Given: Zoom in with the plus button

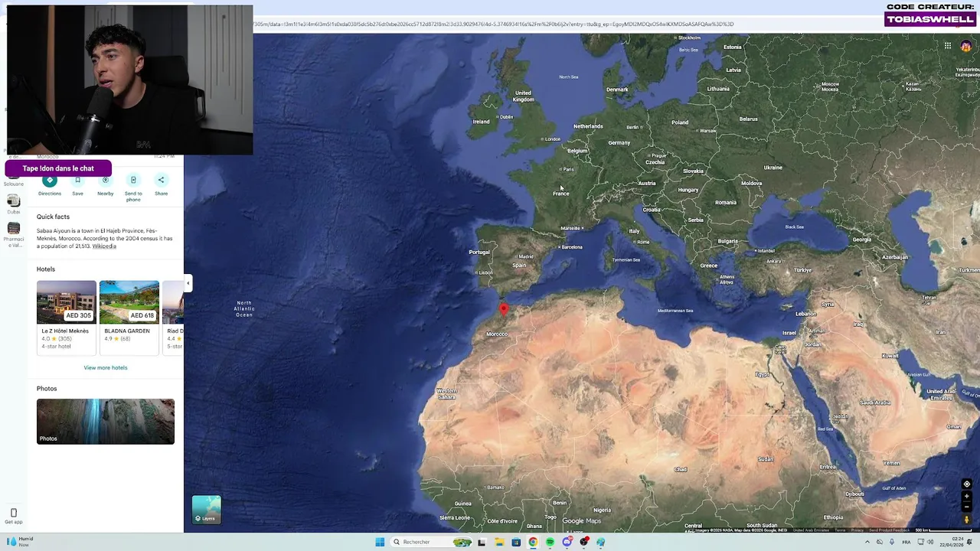Looking at the screenshot, I should point(966,497).
